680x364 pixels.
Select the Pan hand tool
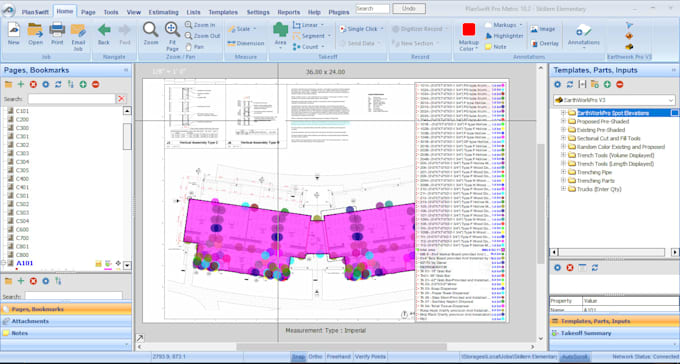coord(195,47)
